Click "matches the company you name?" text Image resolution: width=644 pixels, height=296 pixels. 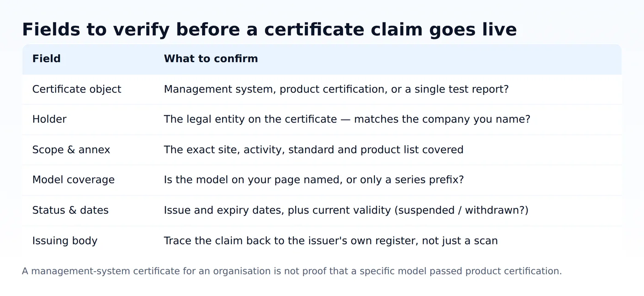coord(442,120)
